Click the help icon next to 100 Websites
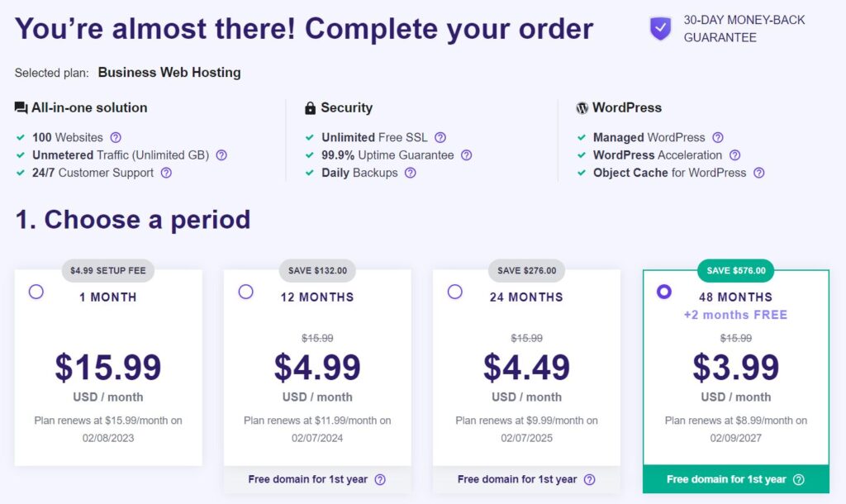This screenshot has height=504, width=846. (x=116, y=138)
